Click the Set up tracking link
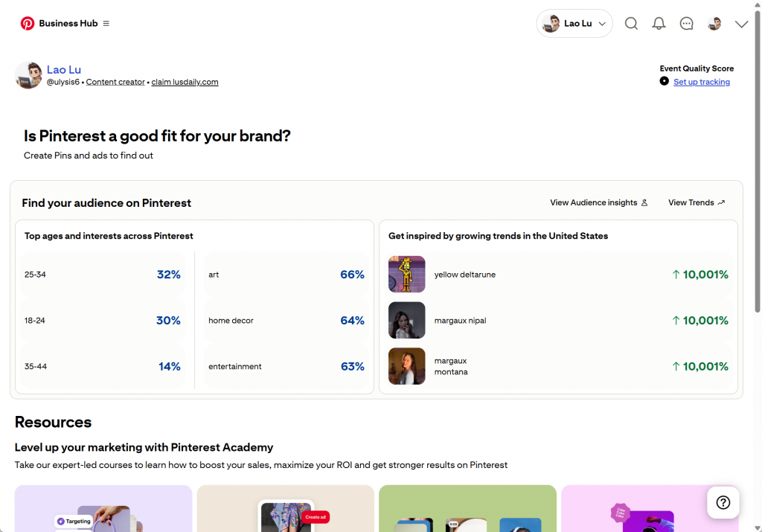Image resolution: width=762 pixels, height=532 pixels. pos(701,82)
